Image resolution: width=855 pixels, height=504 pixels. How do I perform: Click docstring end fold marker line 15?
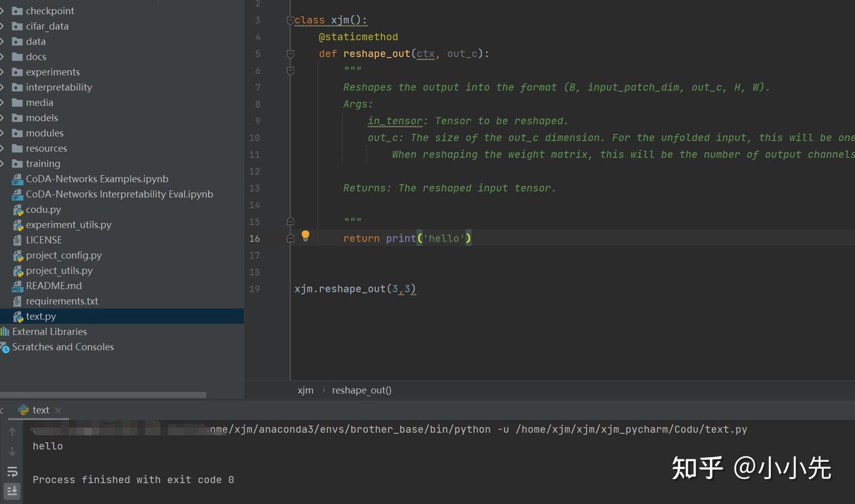click(290, 221)
